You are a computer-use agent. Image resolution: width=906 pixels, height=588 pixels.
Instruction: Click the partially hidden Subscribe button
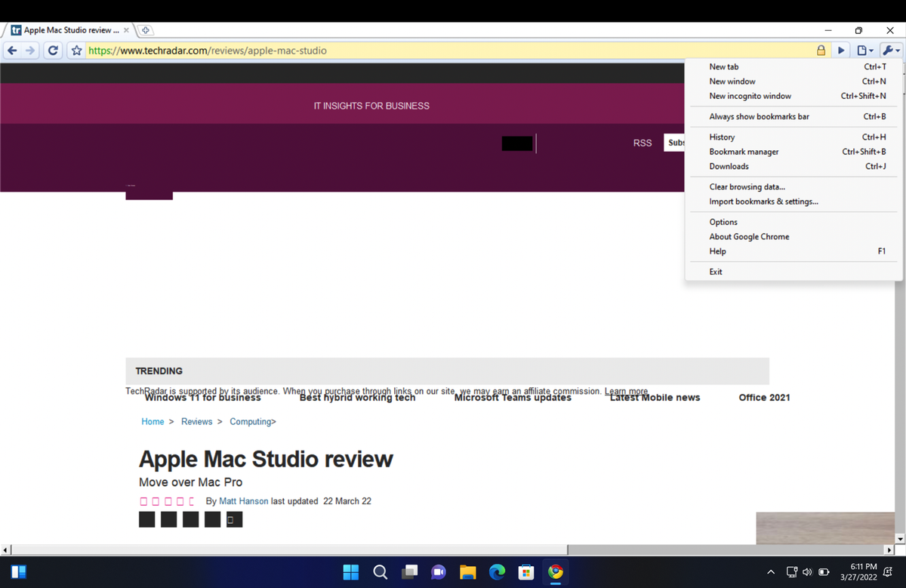675,143
